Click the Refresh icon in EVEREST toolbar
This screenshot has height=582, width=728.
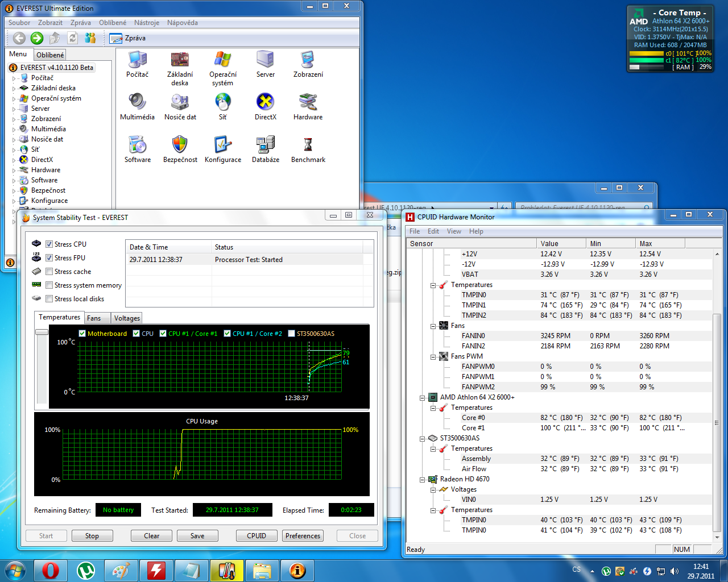tap(72, 38)
